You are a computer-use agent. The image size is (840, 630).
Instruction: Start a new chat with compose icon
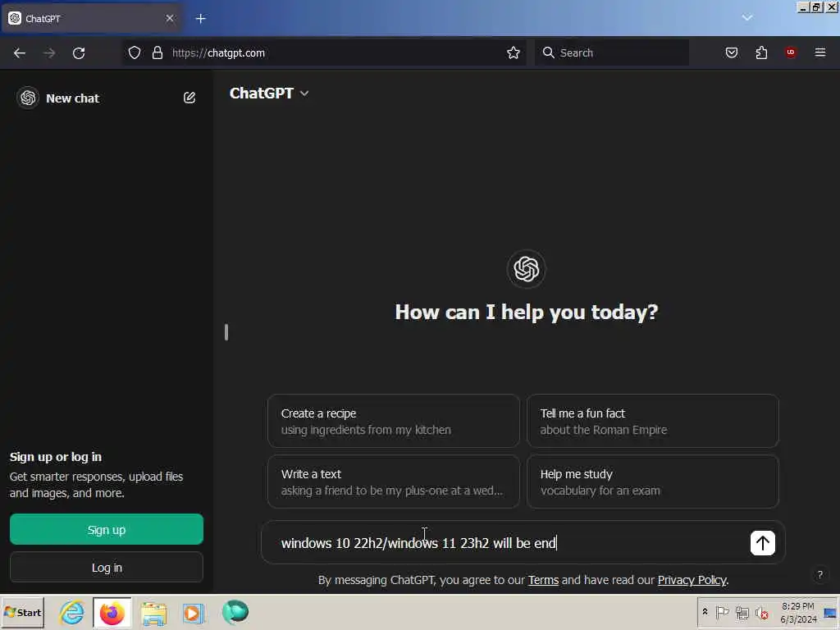pos(189,98)
